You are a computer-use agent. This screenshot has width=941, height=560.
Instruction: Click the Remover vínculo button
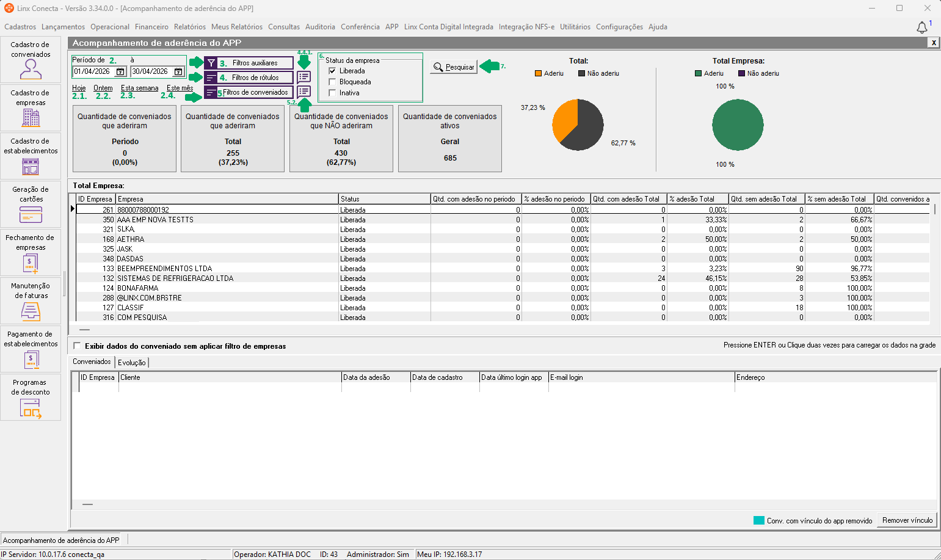pos(907,520)
